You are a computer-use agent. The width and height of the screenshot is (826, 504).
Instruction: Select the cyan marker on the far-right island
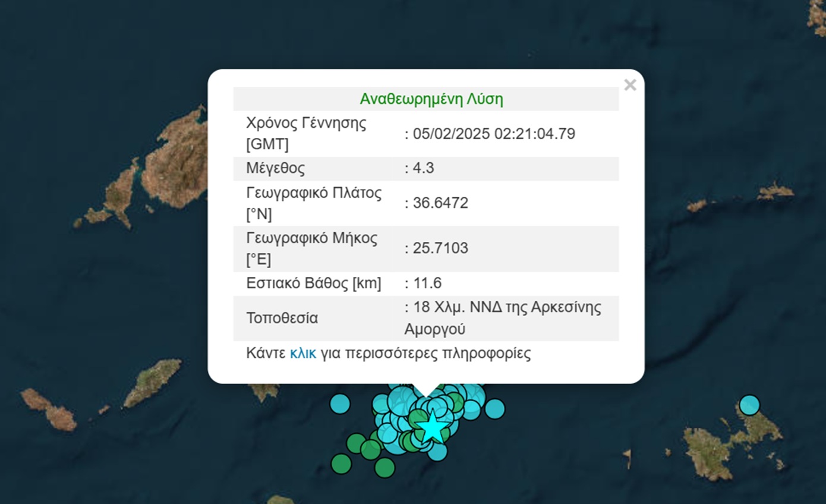[x=749, y=405]
